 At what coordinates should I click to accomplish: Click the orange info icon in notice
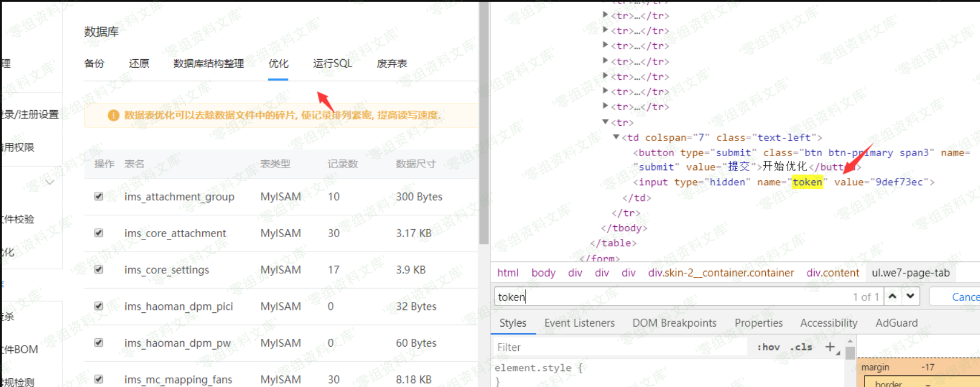pyautogui.click(x=114, y=115)
